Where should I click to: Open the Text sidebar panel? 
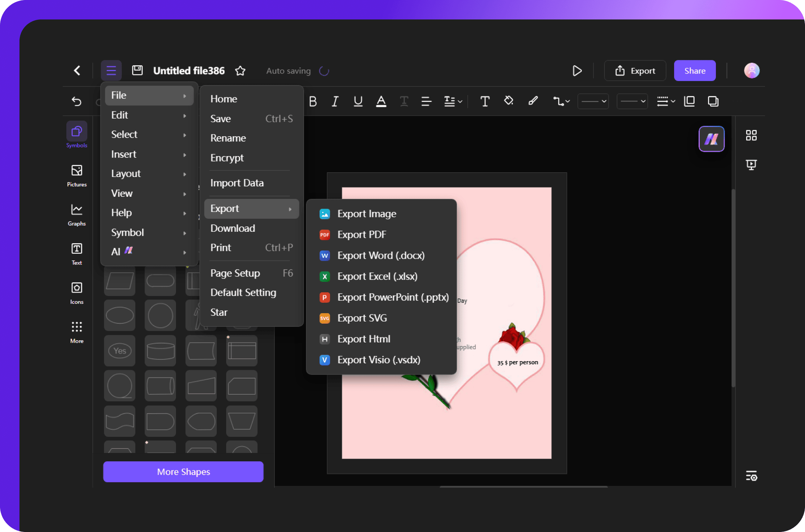click(76, 254)
